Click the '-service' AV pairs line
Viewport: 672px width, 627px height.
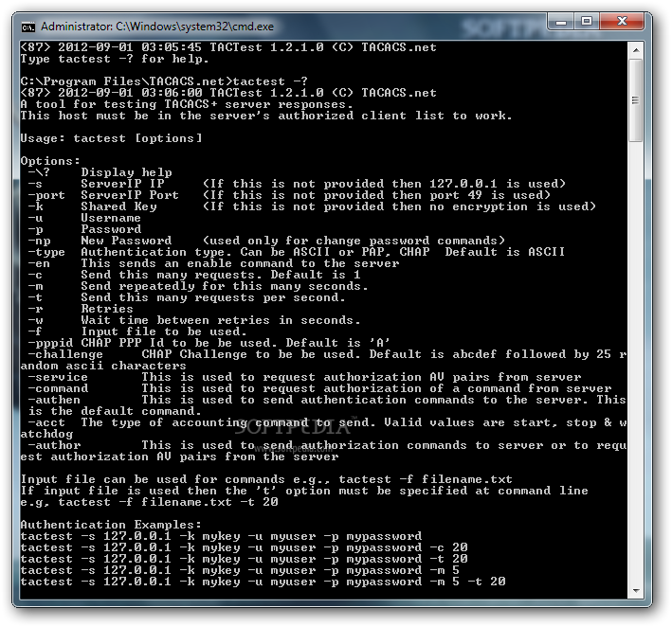(x=304, y=377)
